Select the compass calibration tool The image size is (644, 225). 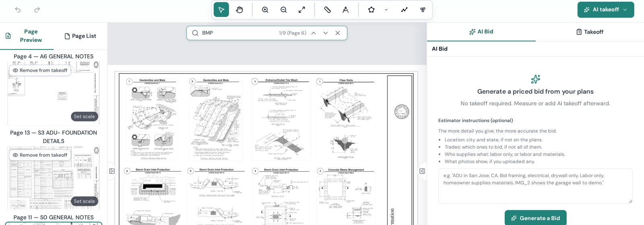346,10
